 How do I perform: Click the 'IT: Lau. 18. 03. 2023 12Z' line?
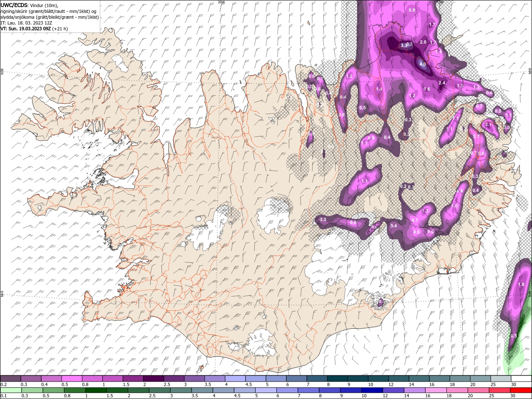pyautogui.click(x=26, y=23)
